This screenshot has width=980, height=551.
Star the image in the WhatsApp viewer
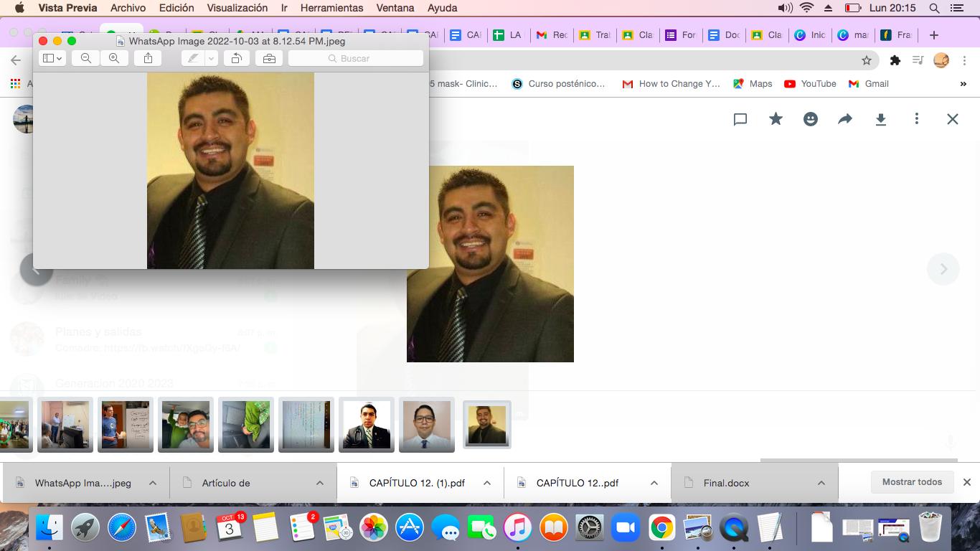776,119
